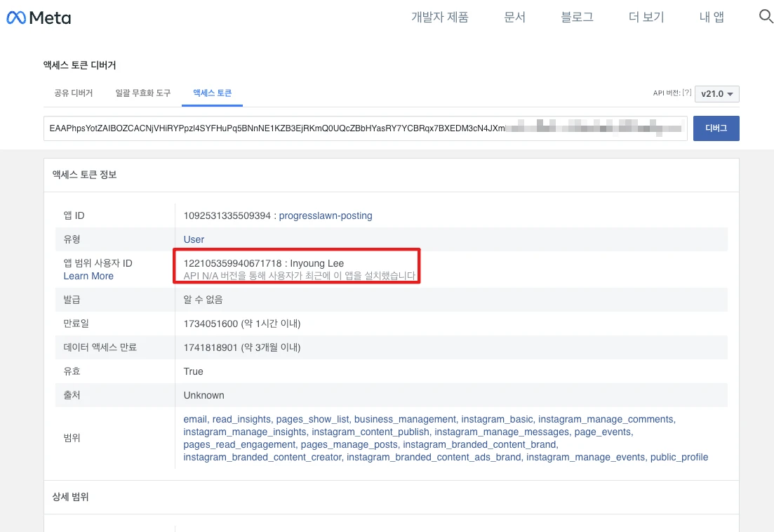
Task: Click the "앱 범위 사용자 ID" label
Action: pyautogui.click(x=98, y=263)
